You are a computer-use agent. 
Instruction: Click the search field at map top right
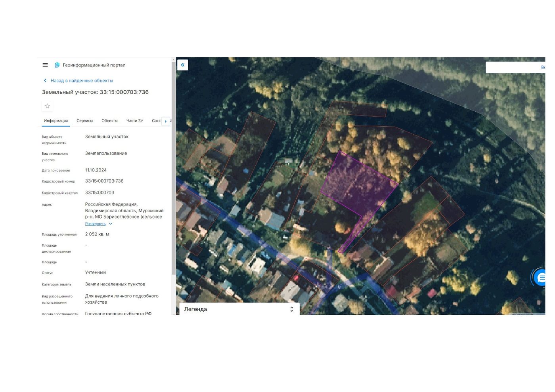pyautogui.click(x=515, y=67)
